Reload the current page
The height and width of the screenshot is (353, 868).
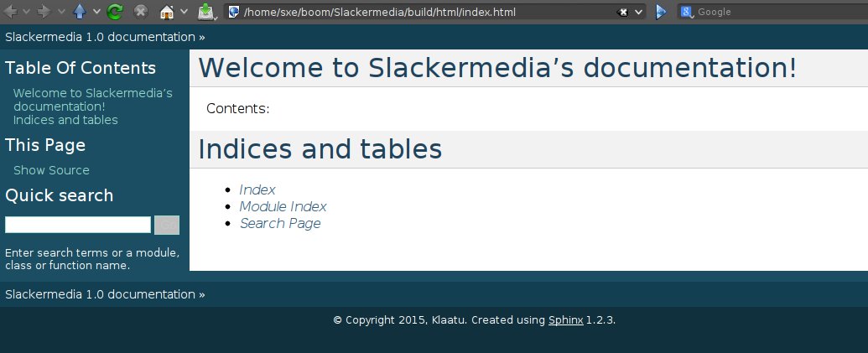coord(115,12)
